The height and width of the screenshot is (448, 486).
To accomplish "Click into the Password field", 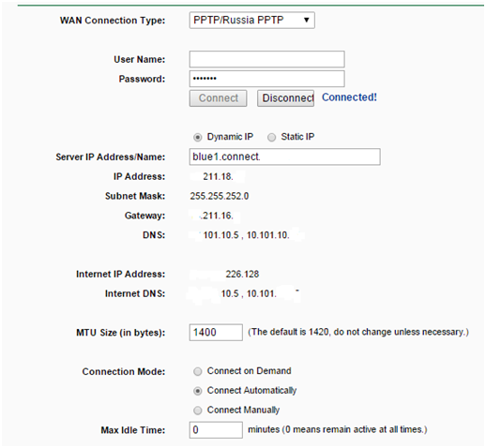I will pyautogui.click(x=266, y=79).
